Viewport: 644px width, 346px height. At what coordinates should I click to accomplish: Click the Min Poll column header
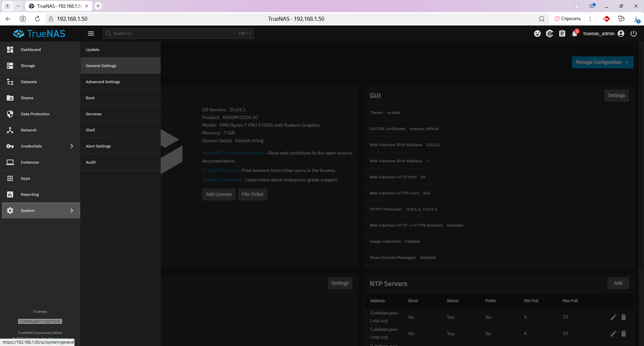pos(531,301)
